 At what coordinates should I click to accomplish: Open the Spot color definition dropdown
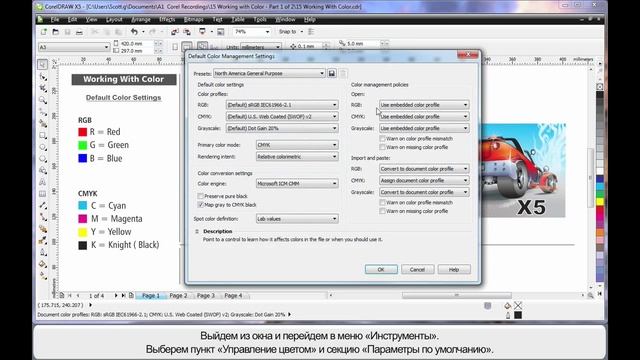pyautogui.click(x=297, y=219)
